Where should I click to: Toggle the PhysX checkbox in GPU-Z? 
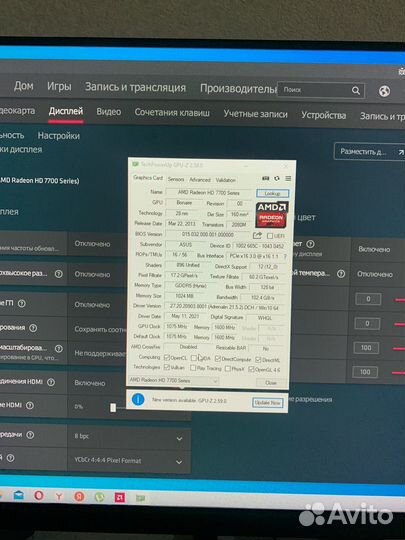pos(228,369)
